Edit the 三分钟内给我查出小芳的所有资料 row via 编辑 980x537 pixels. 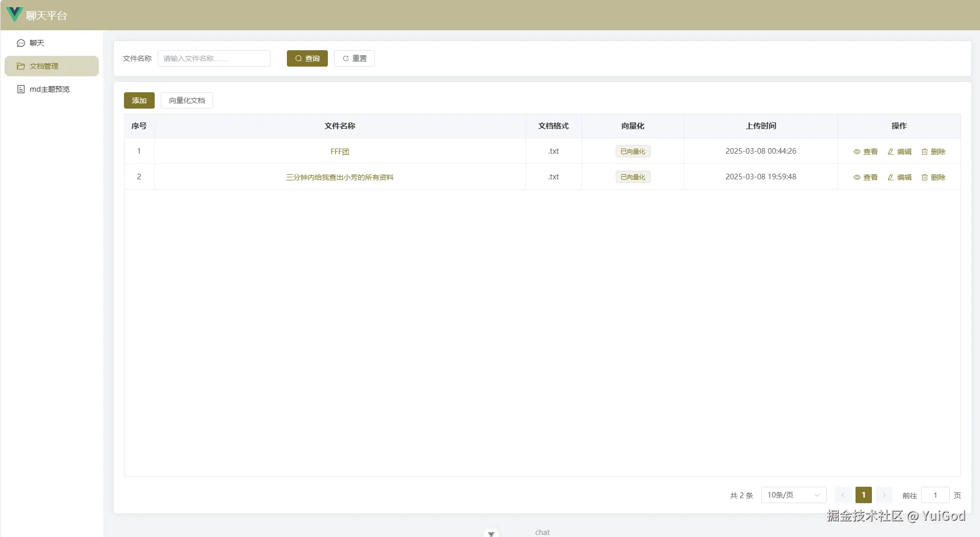tap(900, 177)
